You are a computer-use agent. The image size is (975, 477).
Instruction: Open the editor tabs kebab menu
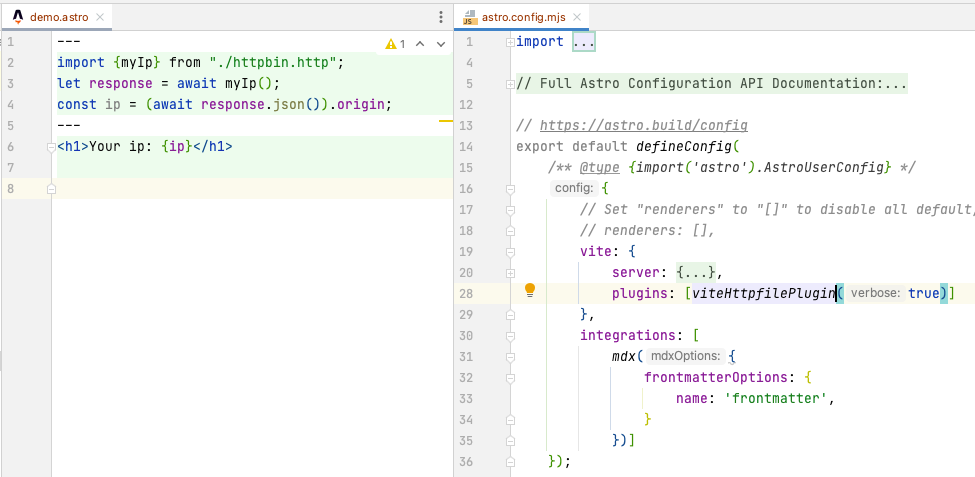[440, 17]
